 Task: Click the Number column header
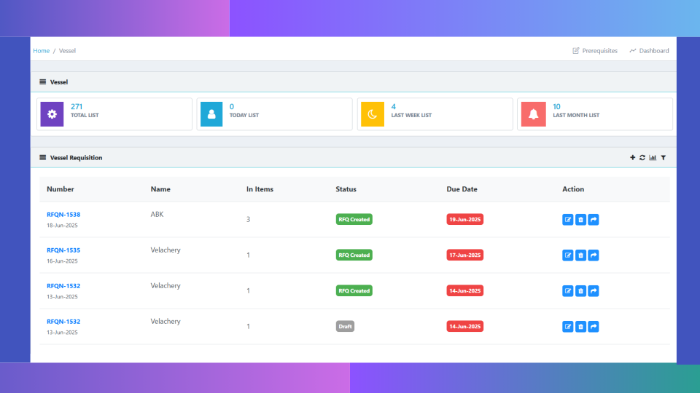[x=60, y=189]
